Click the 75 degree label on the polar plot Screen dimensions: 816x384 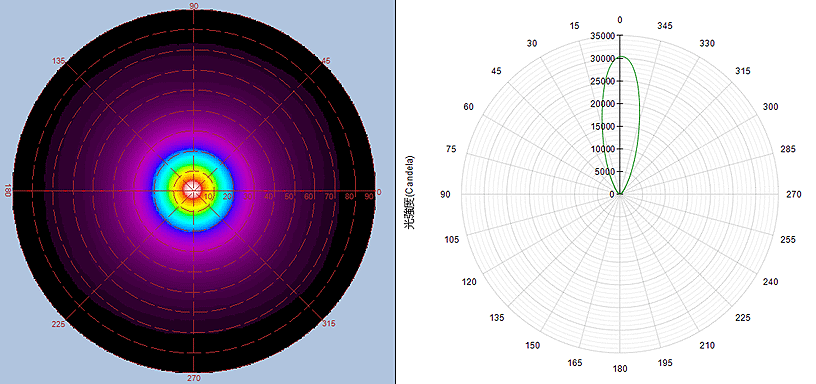point(451,149)
